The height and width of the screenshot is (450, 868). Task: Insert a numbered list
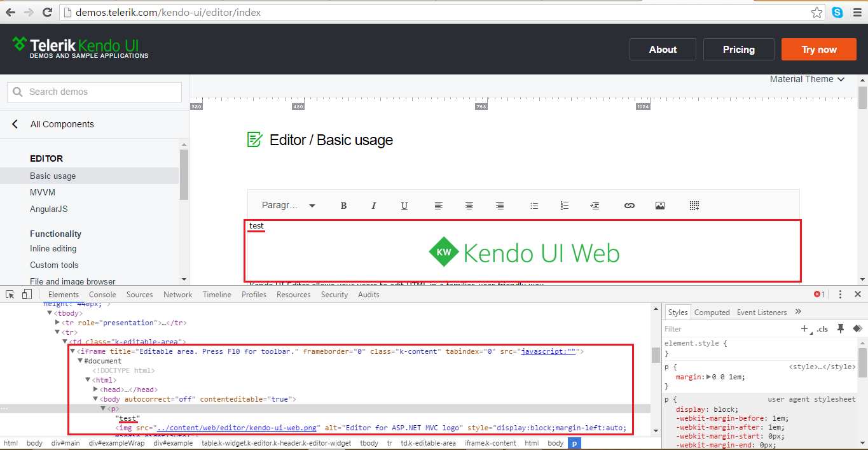tap(565, 206)
